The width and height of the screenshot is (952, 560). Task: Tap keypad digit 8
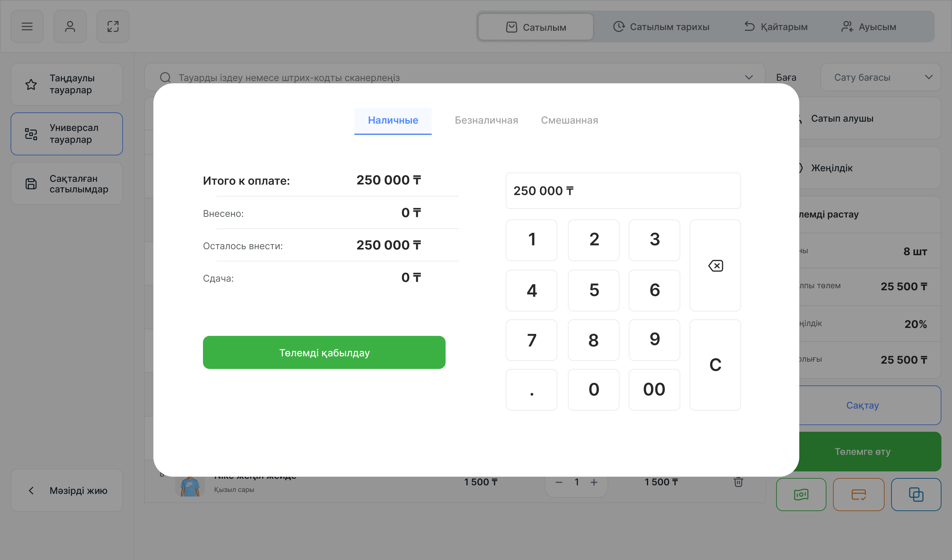click(x=593, y=340)
